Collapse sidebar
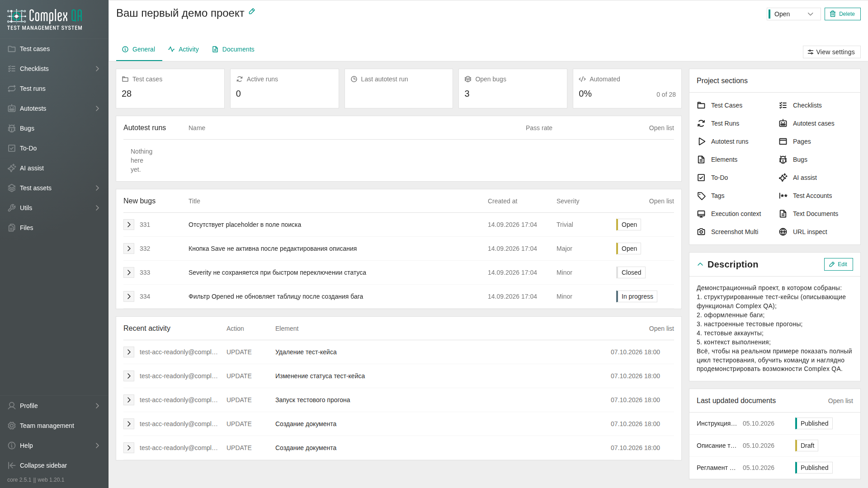The width and height of the screenshot is (868, 488). click(54, 465)
